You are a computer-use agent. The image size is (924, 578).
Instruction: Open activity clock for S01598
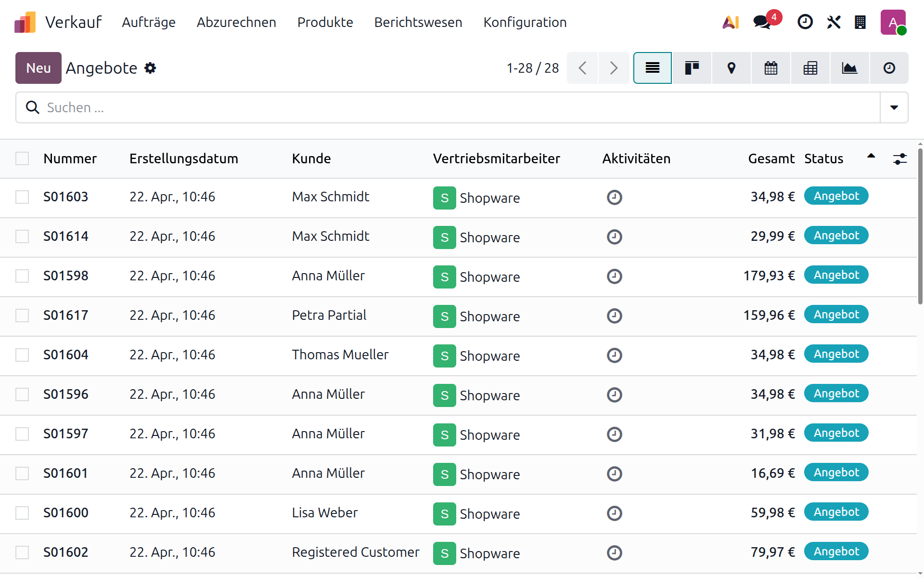[x=615, y=276]
